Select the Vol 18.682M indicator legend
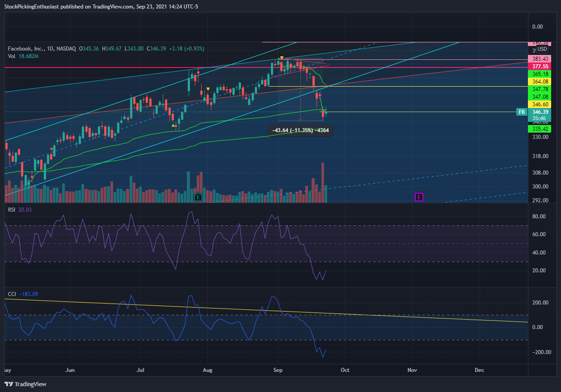Image resolution: width=561 pixels, height=392 pixels. 23,56
